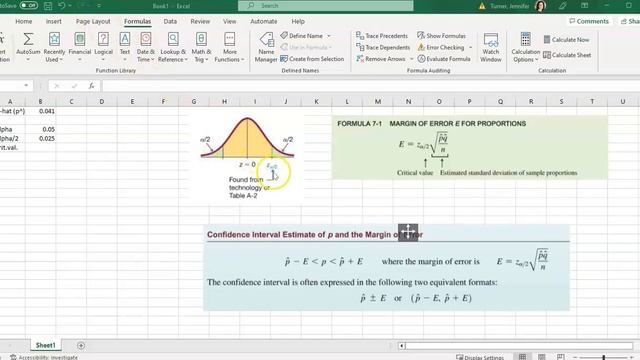Select the normal curve image
The image size is (640, 360).
pos(246,157)
